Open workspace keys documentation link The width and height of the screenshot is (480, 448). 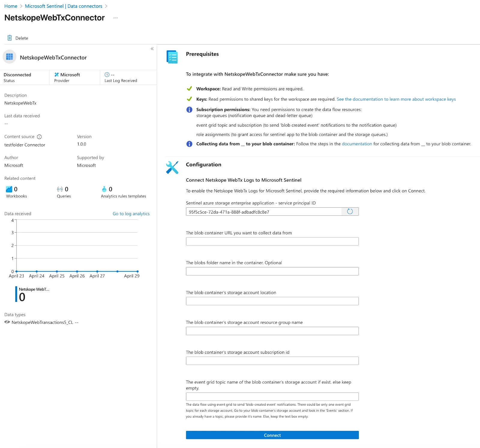pos(396,99)
